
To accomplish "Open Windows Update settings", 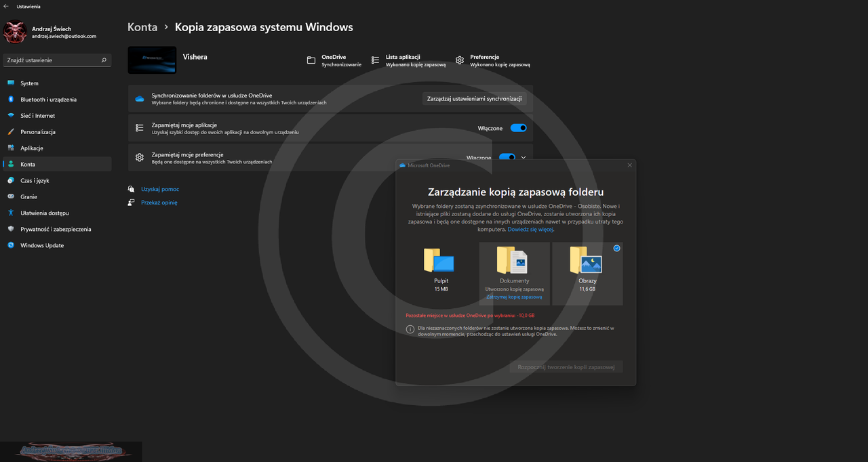I will (57, 246).
